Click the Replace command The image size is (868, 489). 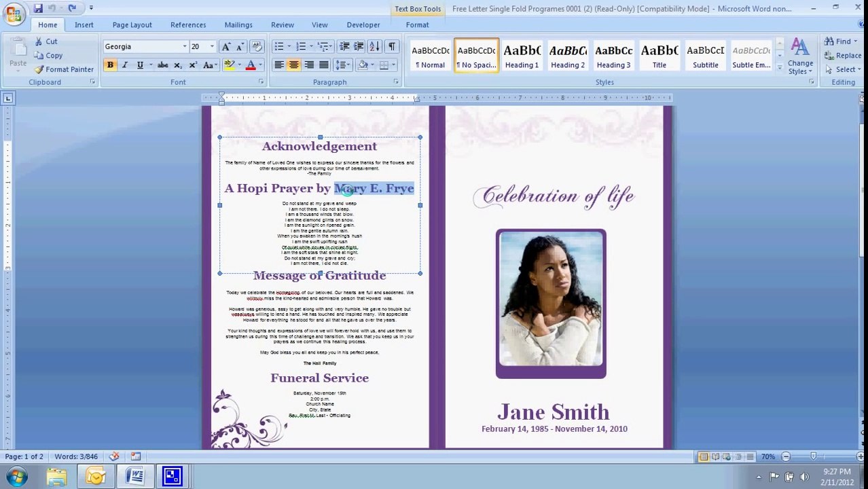[843, 56]
